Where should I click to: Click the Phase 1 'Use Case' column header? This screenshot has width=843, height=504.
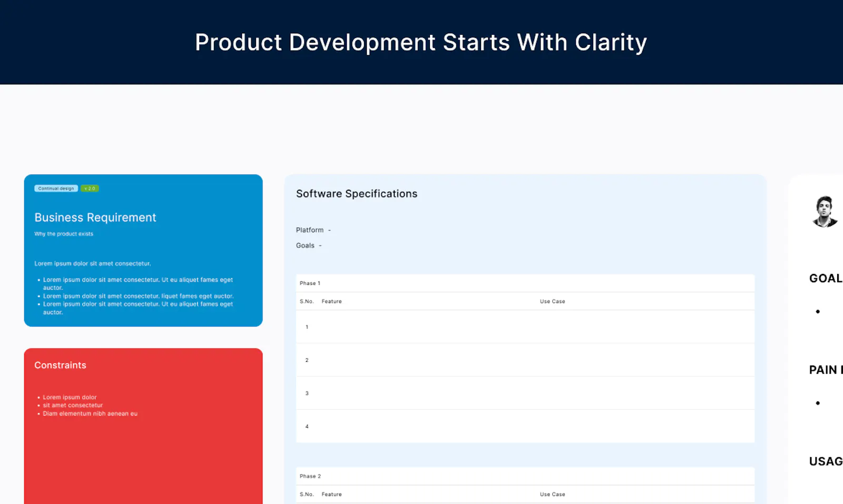[x=553, y=301]
